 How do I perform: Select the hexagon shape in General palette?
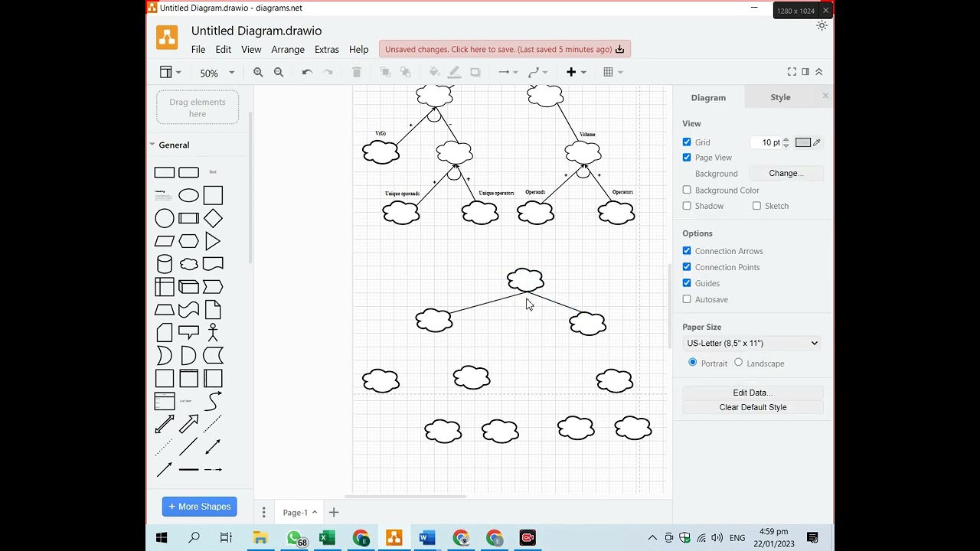point(188,241)
